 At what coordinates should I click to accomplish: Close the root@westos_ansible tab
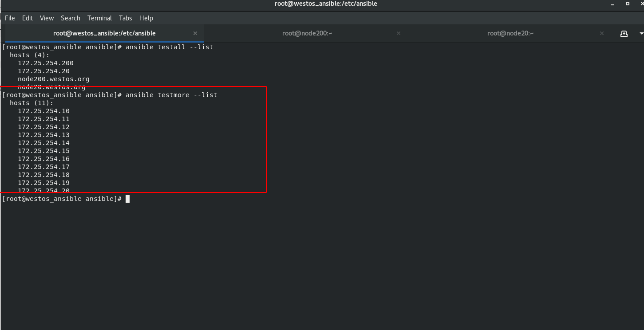coord(195,33)
